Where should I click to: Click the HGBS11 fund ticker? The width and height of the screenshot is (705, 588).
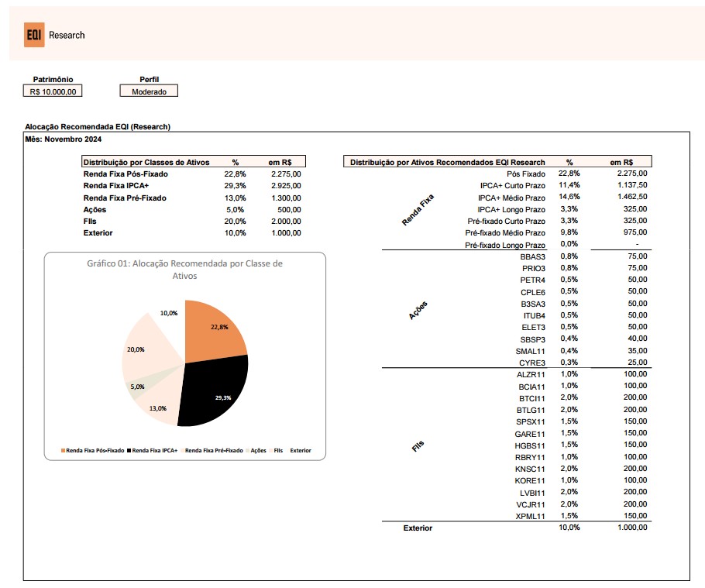point(530,445)
